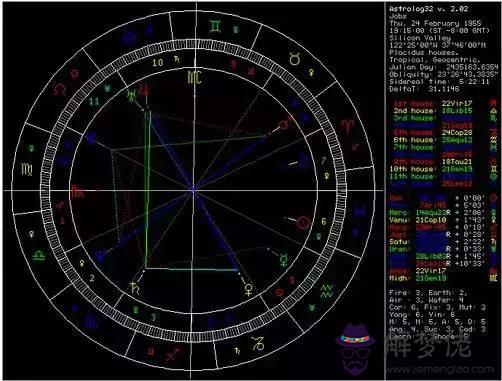The height and width of the screenshot is (381, 502).
Task: Click the Taurus glyph on the outer wheel
Action: [x=295, y=59]
